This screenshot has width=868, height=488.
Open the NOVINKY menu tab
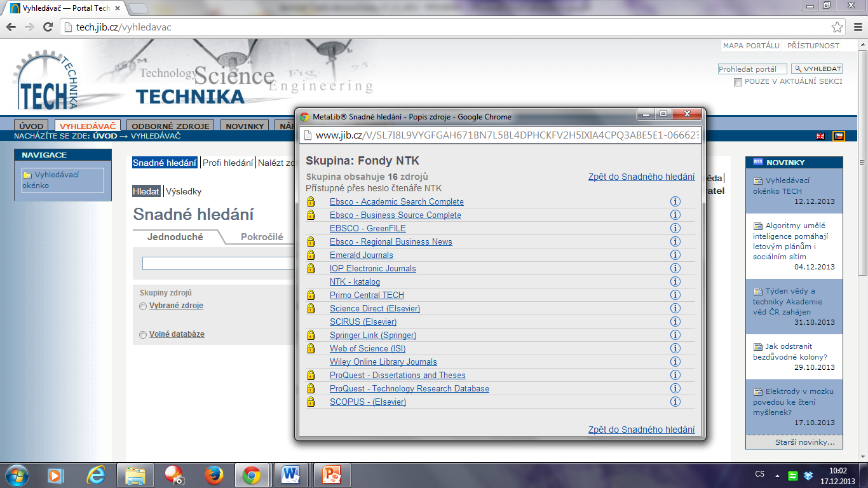(x=245, y=126)
